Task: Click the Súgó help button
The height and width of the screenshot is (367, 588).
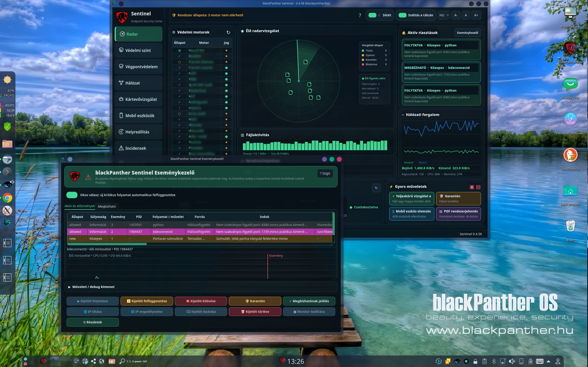Action: pyautogui.click(x=325, y=173)
